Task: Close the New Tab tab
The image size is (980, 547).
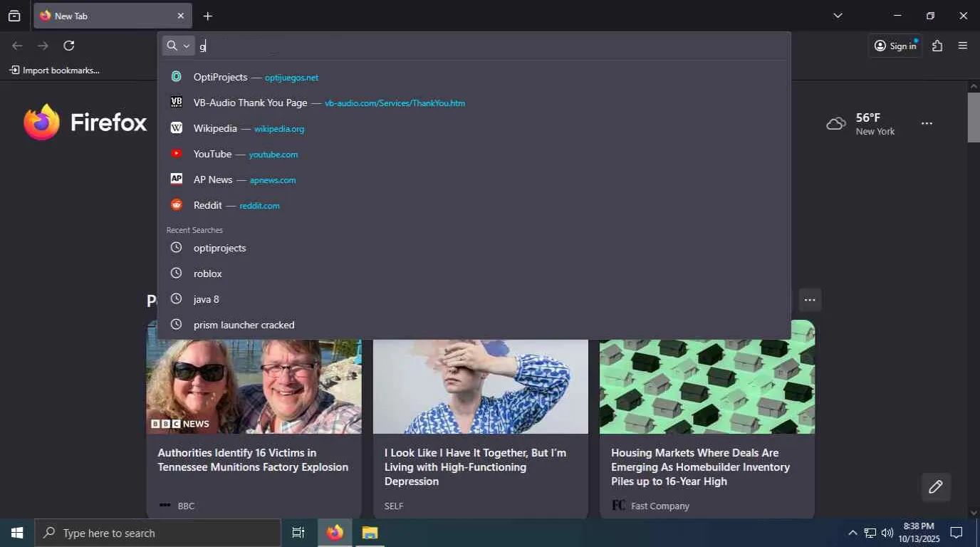Action: pos(180,16)
